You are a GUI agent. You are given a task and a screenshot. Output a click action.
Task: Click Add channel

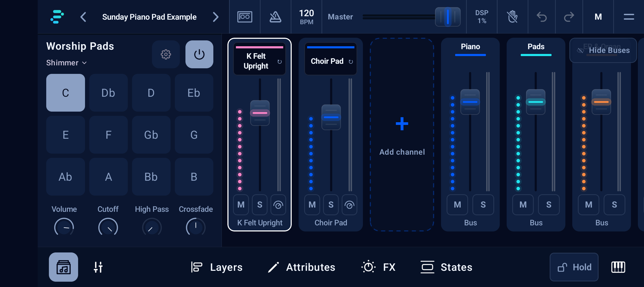click(402, 135)
